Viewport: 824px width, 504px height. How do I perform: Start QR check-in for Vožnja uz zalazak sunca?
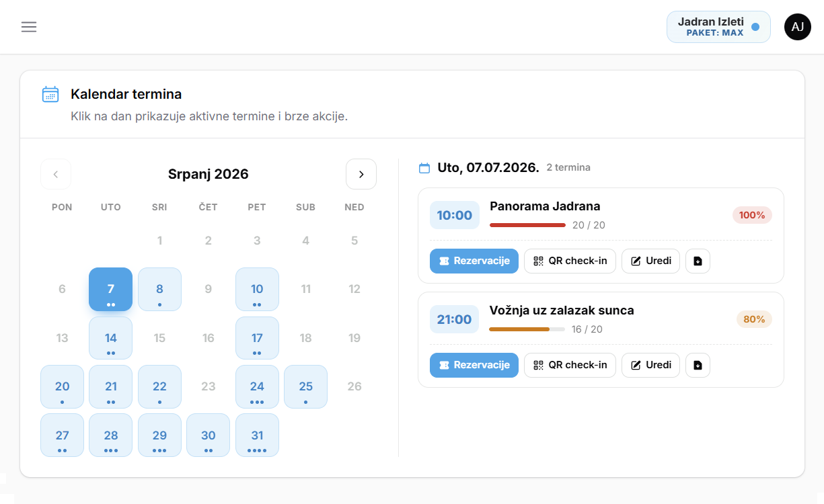click(x=570, y=365)
